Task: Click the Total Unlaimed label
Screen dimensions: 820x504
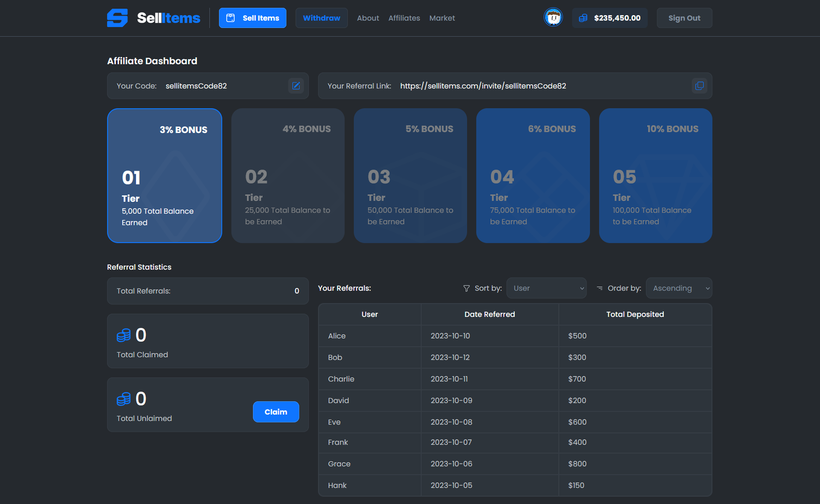Action: (x=144, y=418)
